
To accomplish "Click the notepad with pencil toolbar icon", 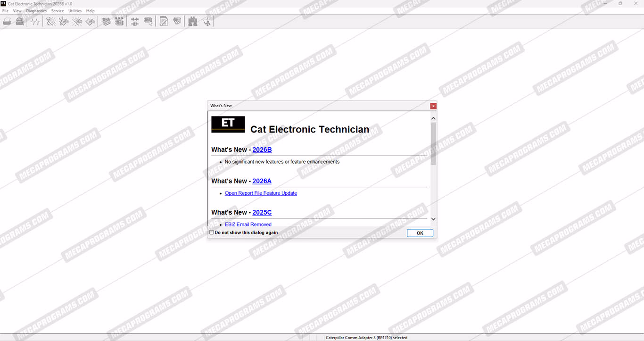I will click(x=164, y=21).
